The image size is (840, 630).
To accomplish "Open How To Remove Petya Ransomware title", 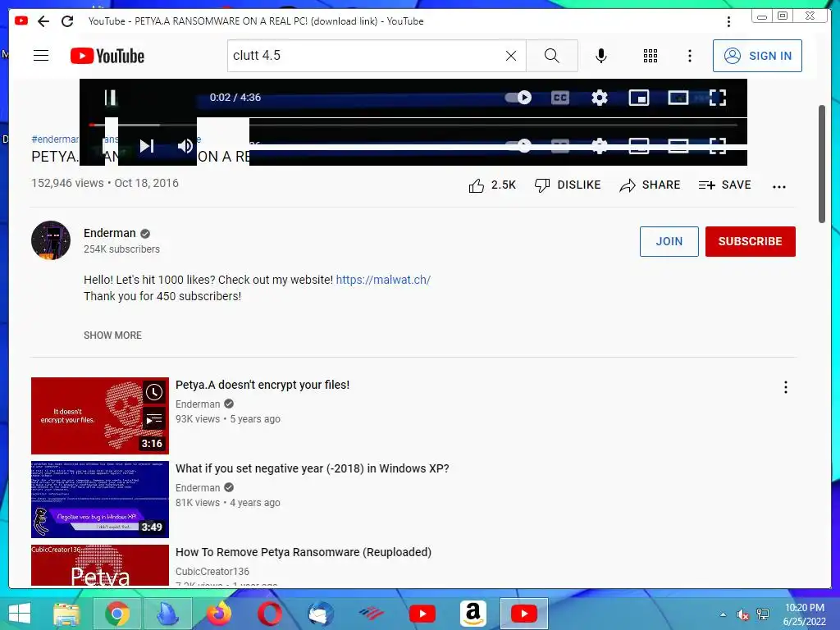I will click(304, 552).
